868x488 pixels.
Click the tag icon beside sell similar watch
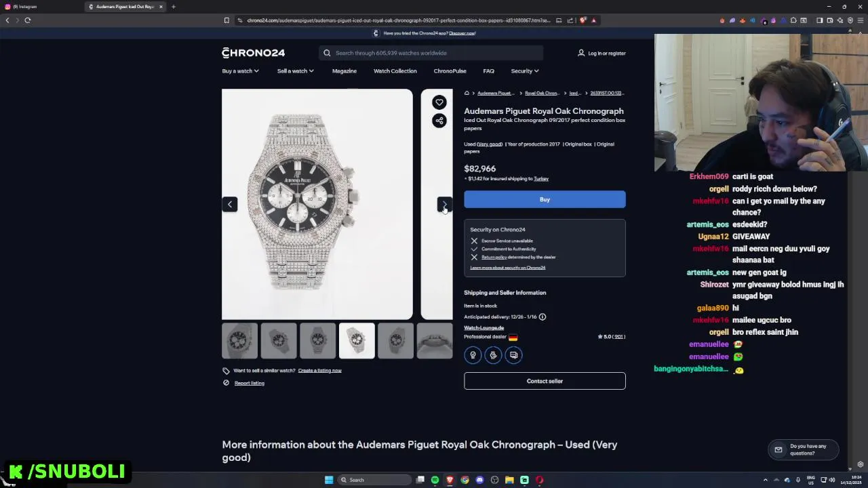pos(226,371)
